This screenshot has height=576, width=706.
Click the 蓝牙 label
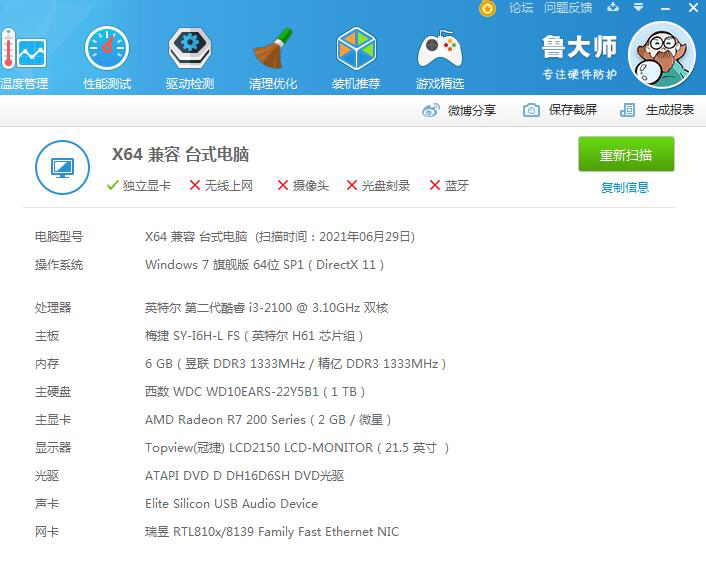click(x=457, y=186)
